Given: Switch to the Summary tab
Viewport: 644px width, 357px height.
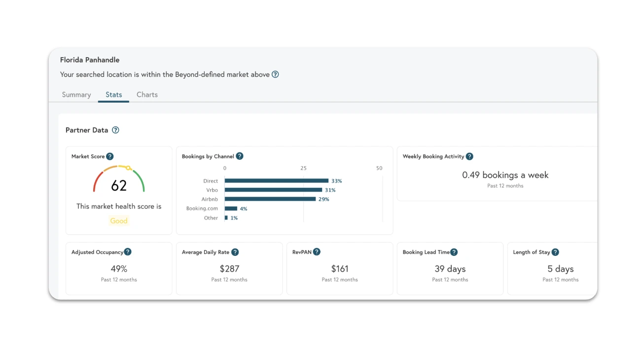Looking at the screenshot, I should click(x=76, y=95).
